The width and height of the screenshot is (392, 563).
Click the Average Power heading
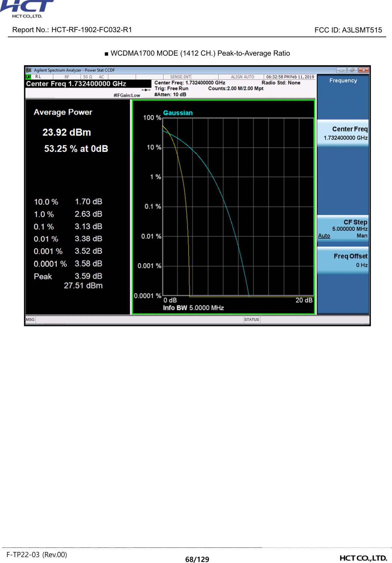(63, 112)
